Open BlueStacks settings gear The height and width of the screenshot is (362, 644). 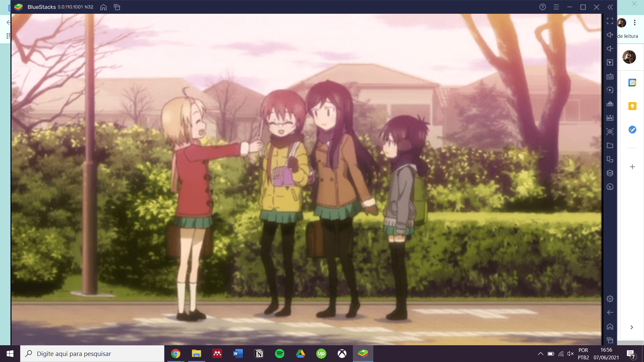pos(610,299)
